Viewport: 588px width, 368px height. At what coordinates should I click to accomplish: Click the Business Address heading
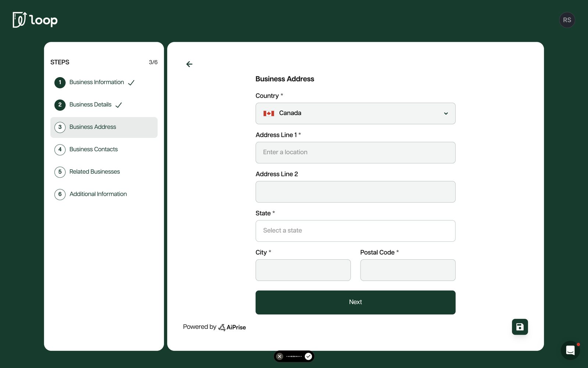(x=285, y=79)
